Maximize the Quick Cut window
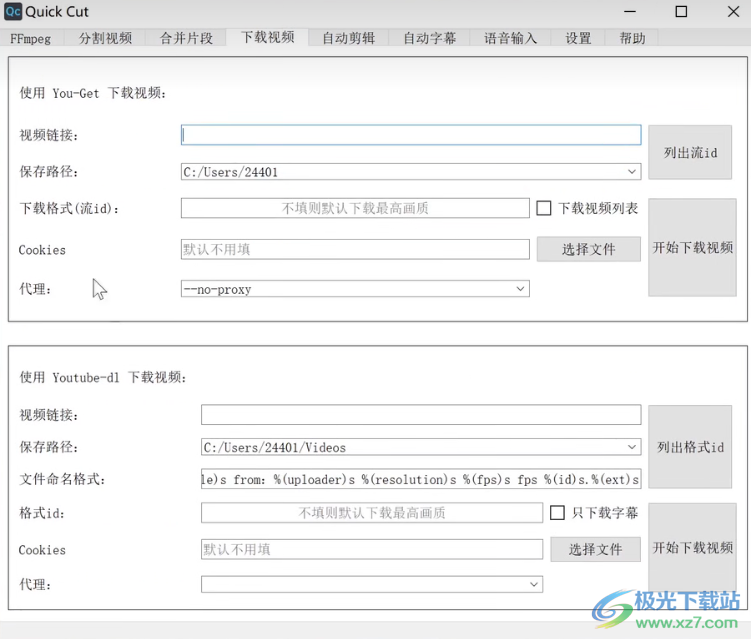 (x=681, y=11)
